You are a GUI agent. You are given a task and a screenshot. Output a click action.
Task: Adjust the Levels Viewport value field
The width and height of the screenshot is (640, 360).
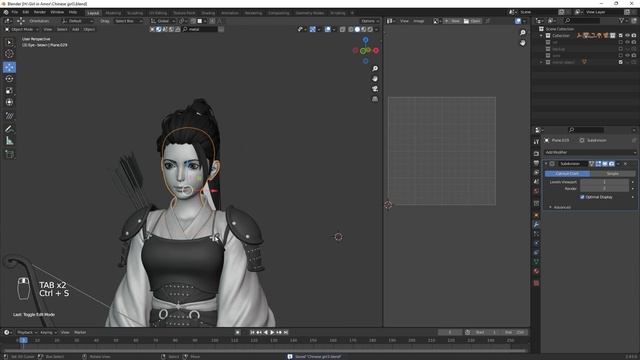(604, 182)
